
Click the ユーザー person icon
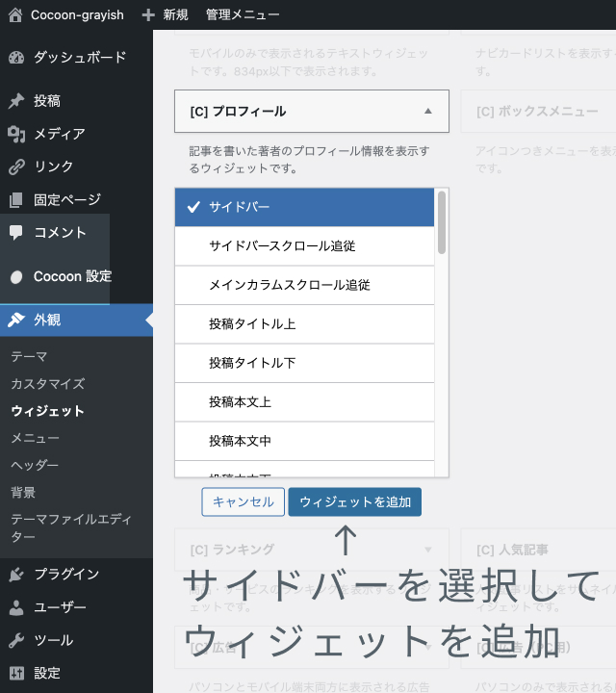pyautogui.click(x=16, y=607)
